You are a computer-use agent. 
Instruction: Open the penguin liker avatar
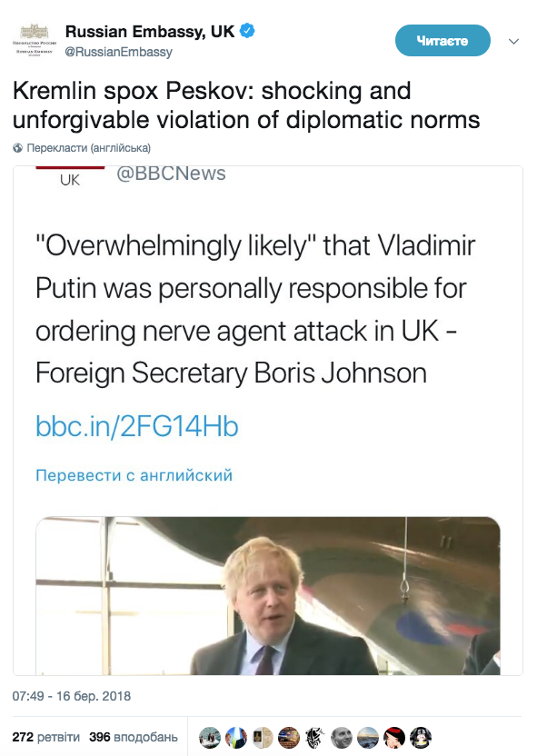coord(421,738)
